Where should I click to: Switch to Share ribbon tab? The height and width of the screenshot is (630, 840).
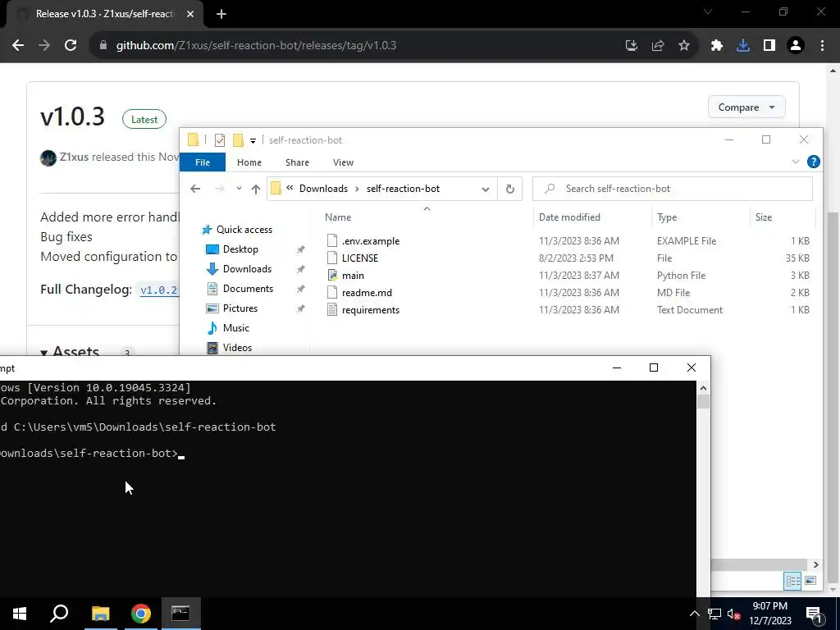[x=297, y=162]
